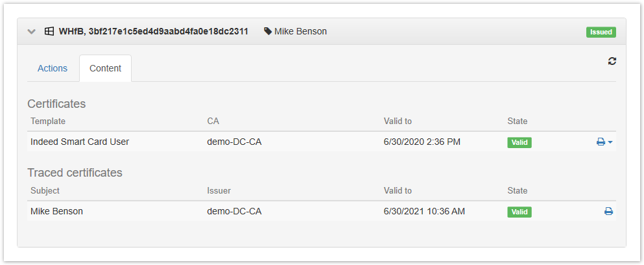Click the Issuer column header
The width and height of the screenshot is (644, 265).
(x=219, y=190)
